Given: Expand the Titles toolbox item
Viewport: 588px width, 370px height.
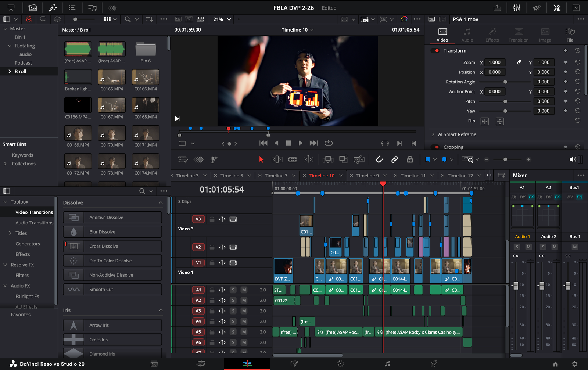Looking at the screenshot, I should pos(10,233).
